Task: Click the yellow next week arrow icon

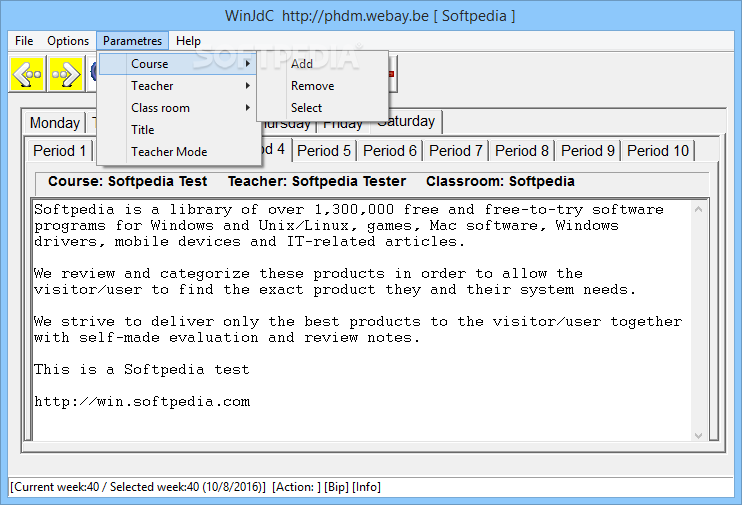Action: coord(66,74)
